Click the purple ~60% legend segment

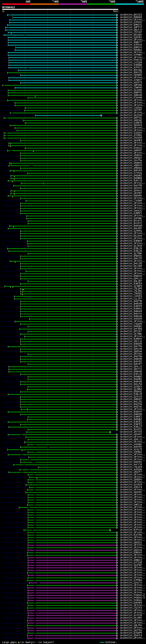[x=73, y=4]
